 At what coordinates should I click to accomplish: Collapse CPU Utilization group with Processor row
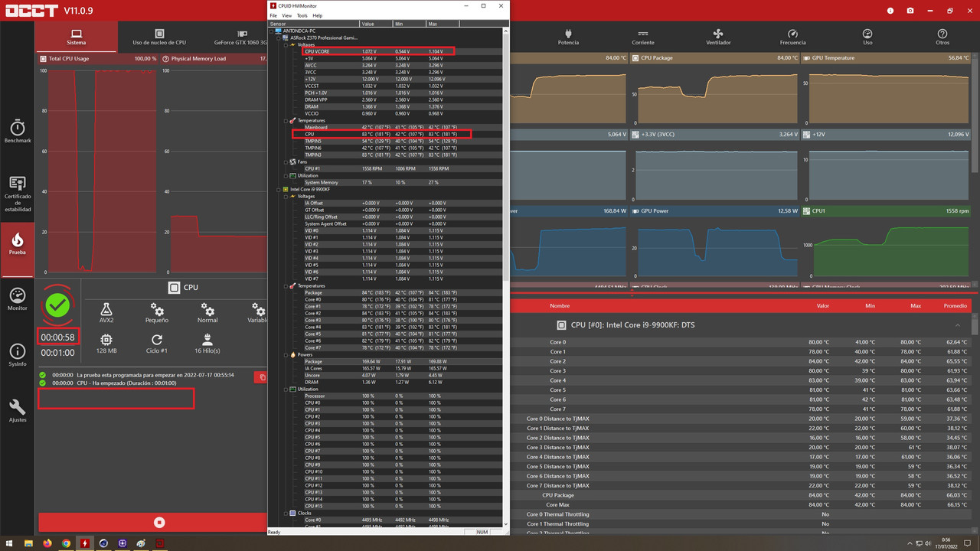(x=286, y=389)
